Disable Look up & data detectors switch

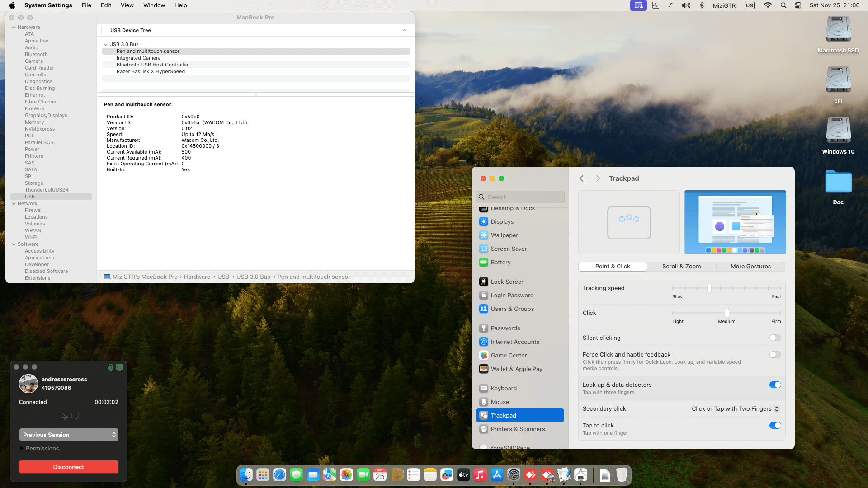(x=775, y=385)
